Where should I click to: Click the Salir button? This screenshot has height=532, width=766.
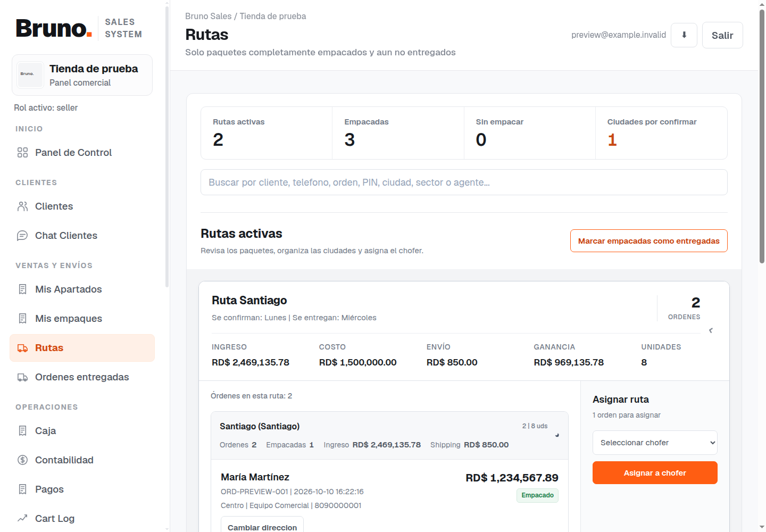pos(722,35)
